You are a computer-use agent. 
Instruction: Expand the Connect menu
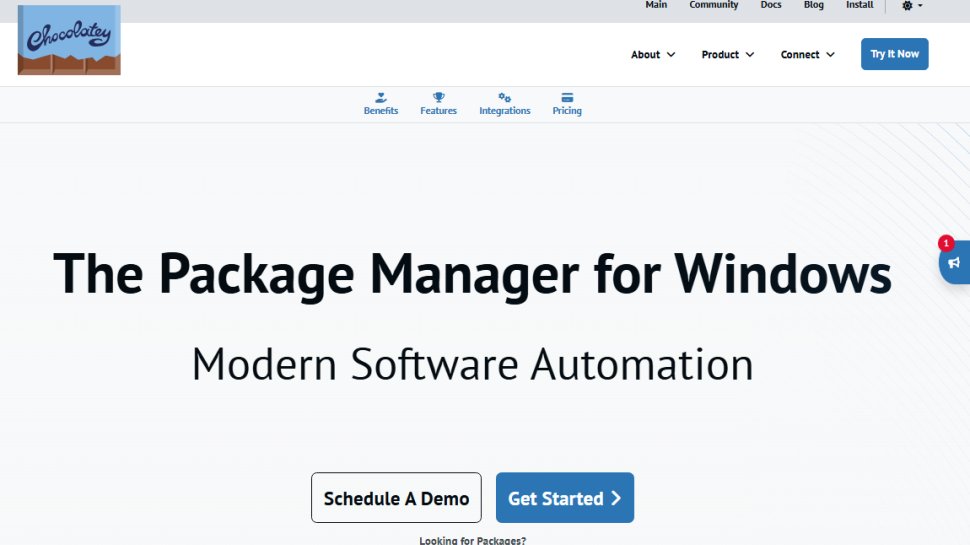[x=807, y=54]
